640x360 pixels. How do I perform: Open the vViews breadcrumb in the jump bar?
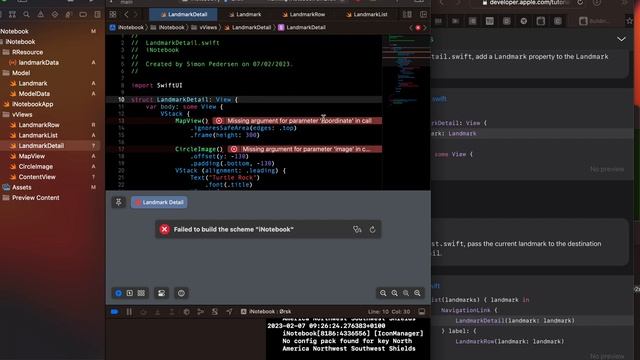(204, 27)
